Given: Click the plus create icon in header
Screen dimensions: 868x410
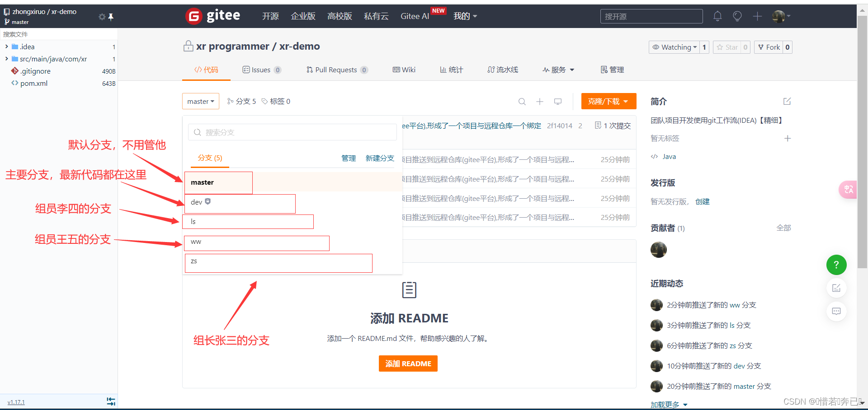Looking at the screenshot, I should click(757, 16).
